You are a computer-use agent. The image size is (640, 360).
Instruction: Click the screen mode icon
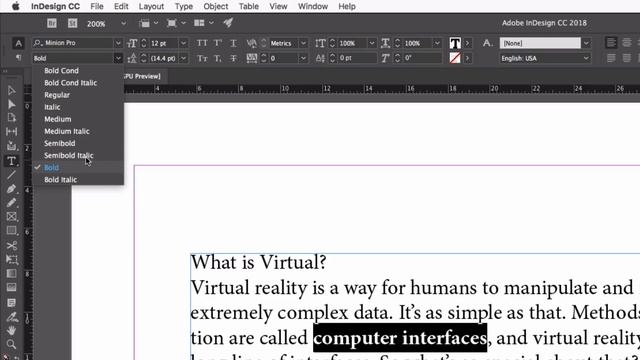(x=171, y=23)
